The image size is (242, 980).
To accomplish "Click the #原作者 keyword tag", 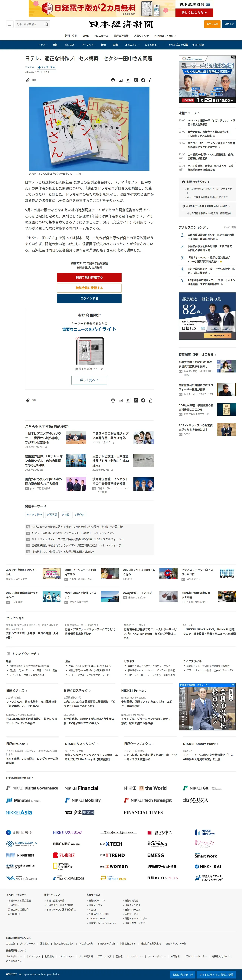I will 79,515.
